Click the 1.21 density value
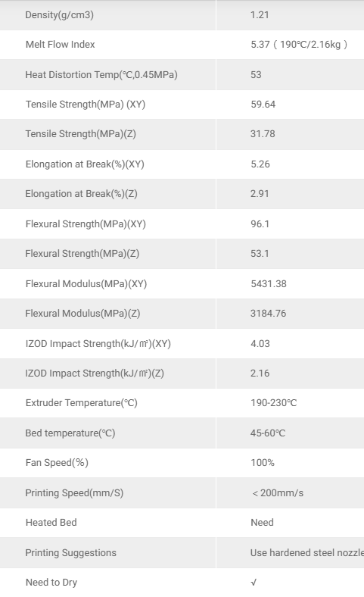Screen dimensions: 364x597 [260, 15]
